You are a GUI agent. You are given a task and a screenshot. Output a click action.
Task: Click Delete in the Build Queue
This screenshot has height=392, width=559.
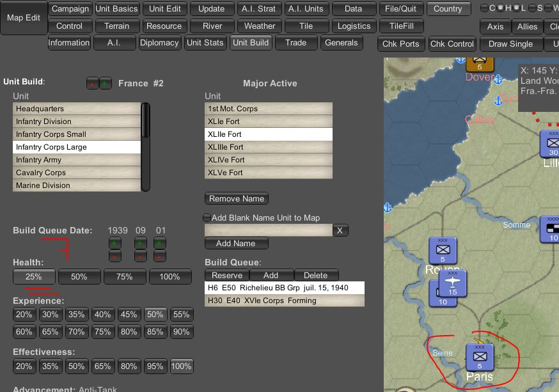[x=316, y=275]
